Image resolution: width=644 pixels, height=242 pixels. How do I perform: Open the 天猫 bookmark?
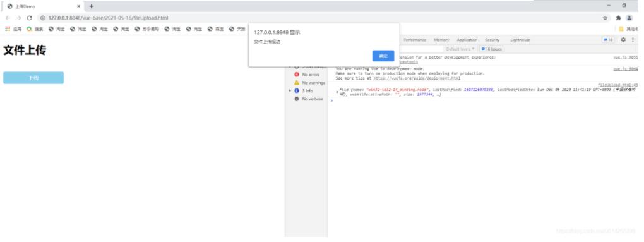click(237, 29)
